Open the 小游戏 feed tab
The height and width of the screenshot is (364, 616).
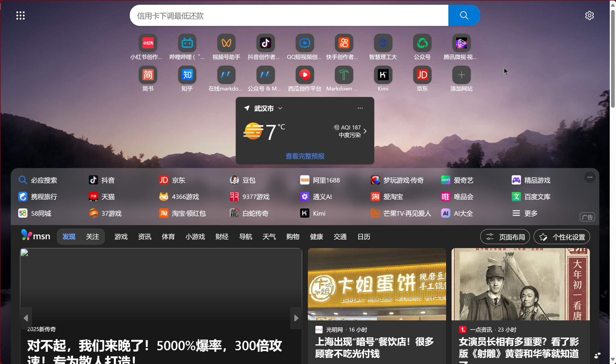tap(195, 236)
